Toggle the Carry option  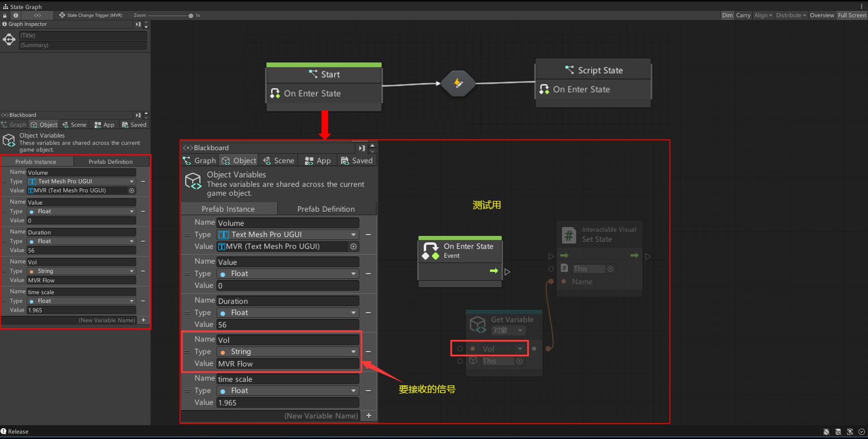pos(743,15)
